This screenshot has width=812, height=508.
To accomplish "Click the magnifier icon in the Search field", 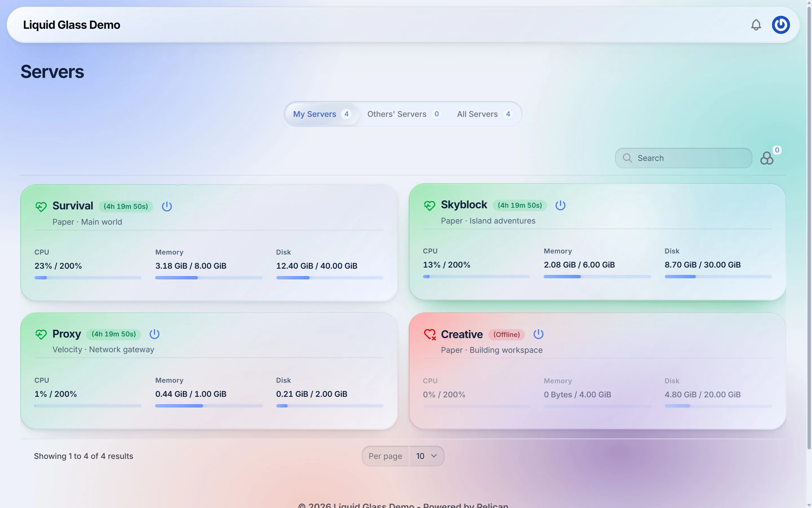I will [x=627, y=158].
